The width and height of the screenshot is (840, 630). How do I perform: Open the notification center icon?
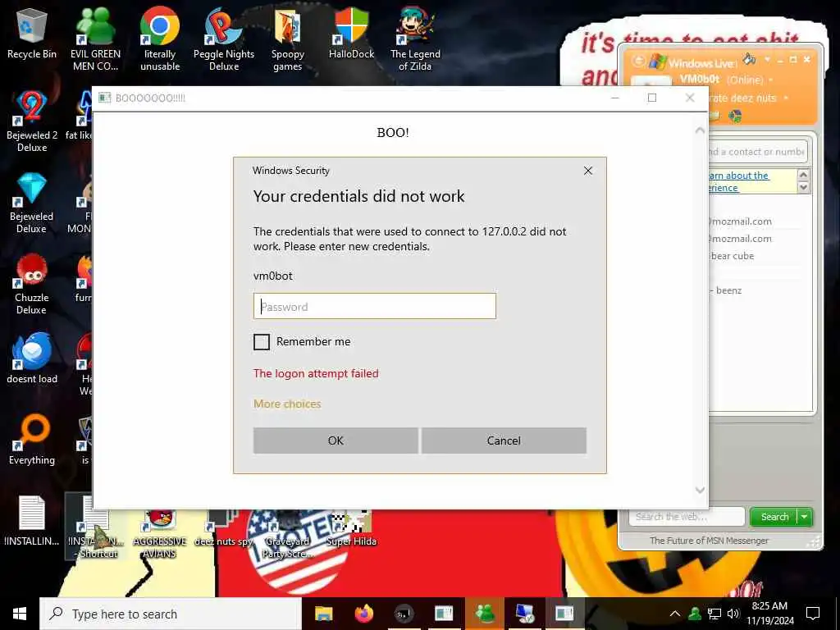point(813,614)
